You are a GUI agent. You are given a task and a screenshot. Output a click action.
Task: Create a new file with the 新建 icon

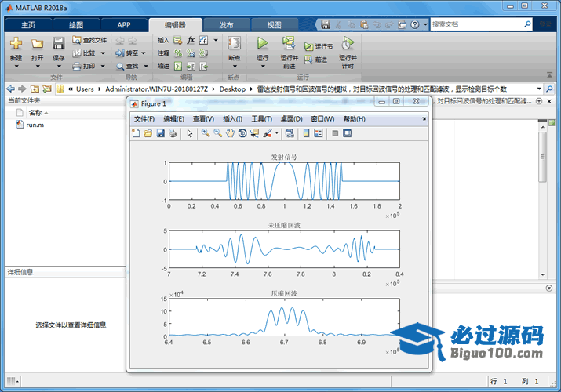pos(16,43)
